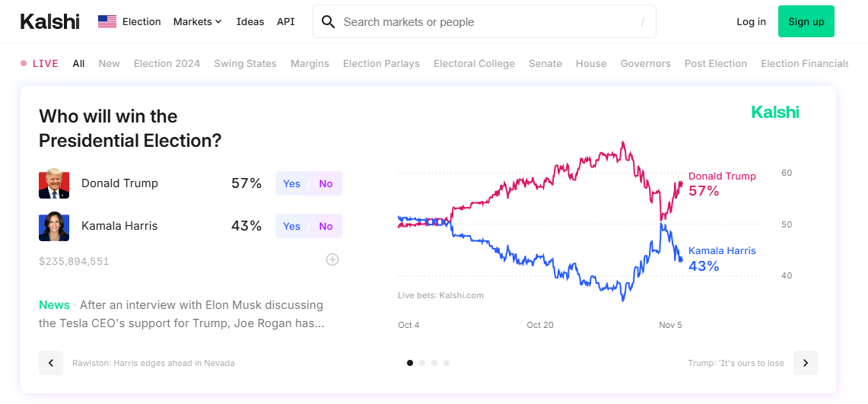Click Harris's 43% odds value

coord(246,226)
